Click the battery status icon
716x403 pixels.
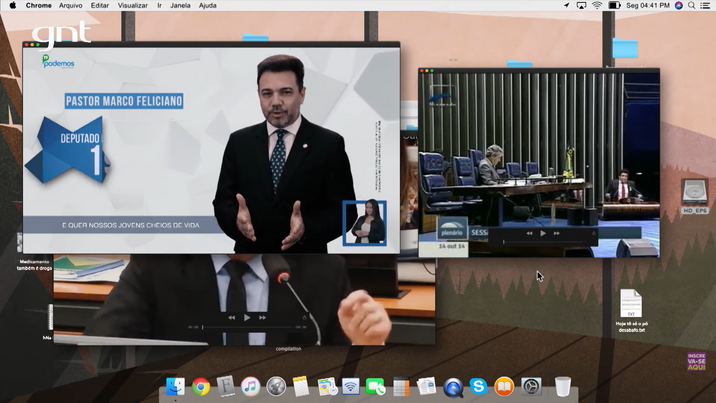click(614, 5)
